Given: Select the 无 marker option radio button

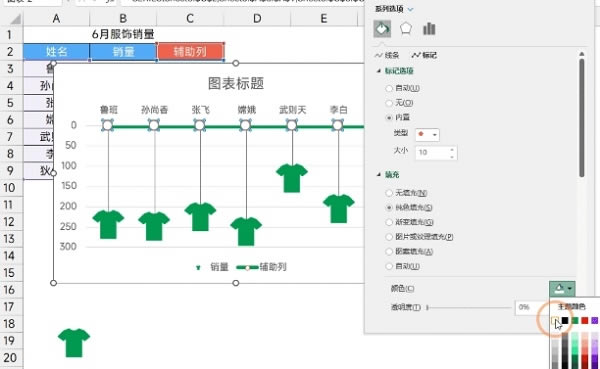Looking at the screenshot, I should pos(389,103).
